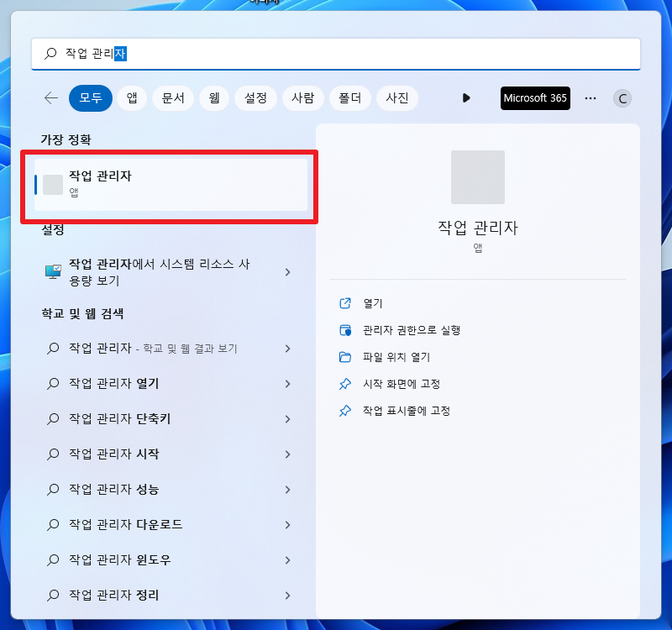672x630 pixels.
Task: Click the open-in-window icon next to 열기
Action: point(345,303)
